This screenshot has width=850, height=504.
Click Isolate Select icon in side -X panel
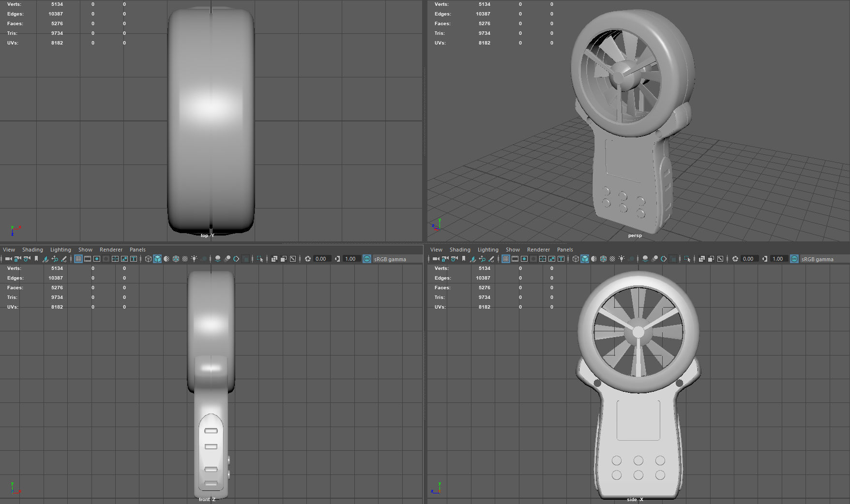click(687, 259)
